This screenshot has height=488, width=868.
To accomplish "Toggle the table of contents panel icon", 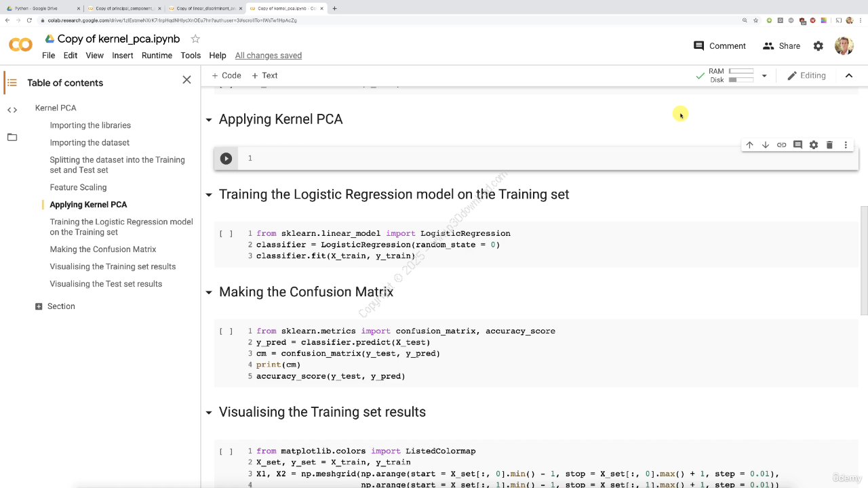I will coord(12,83).
